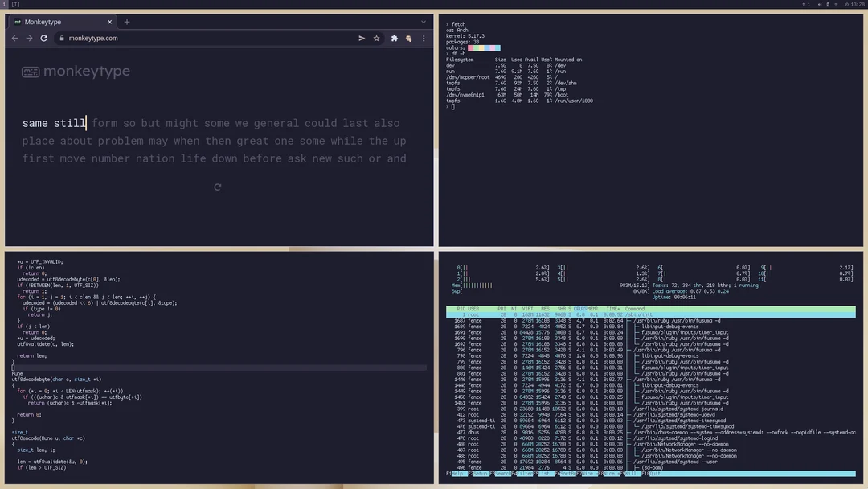
Task: Open the browser Extensions puzzle icon
Action: (394, 38)
